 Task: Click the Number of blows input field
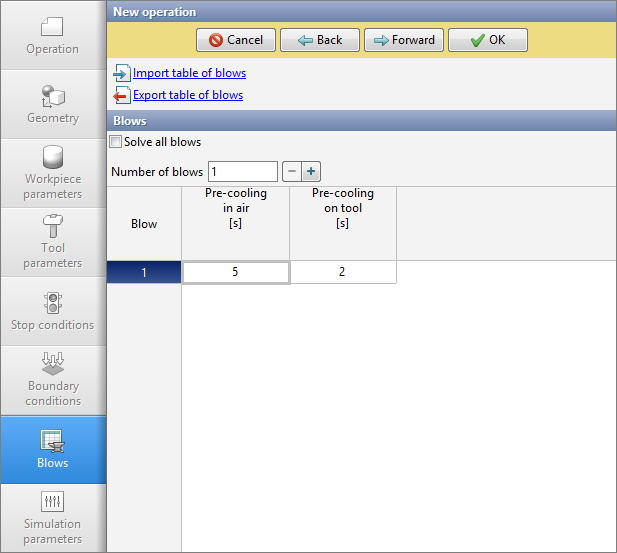[242, 172]
